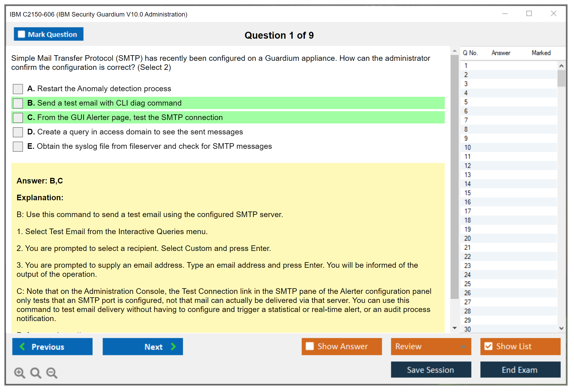
Task: Check option B Send a test email
Action: point(18,103)
